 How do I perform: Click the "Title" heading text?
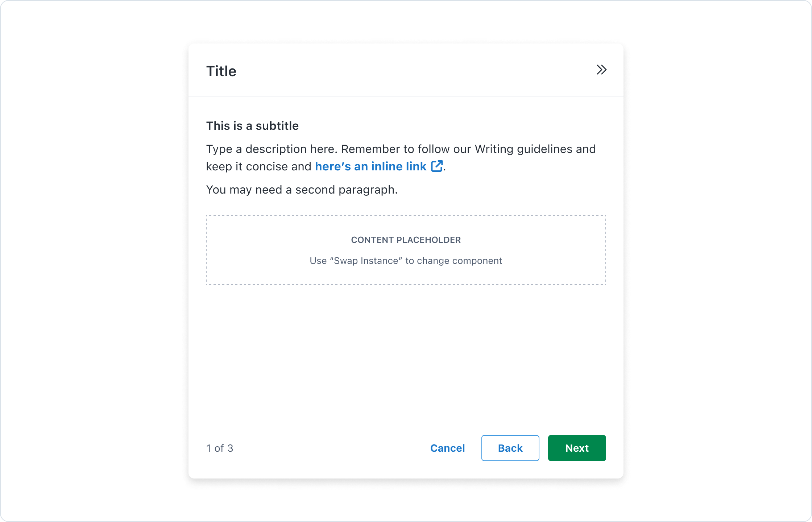[221, 71]
